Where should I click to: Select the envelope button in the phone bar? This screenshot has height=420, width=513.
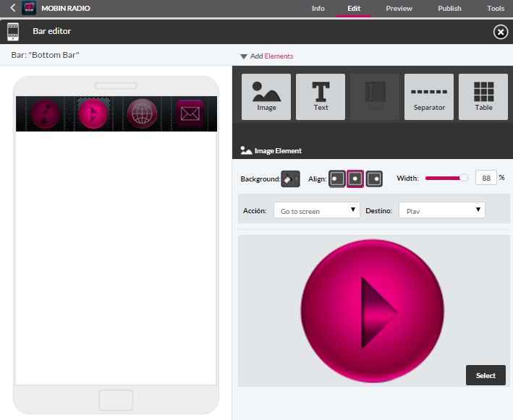tap(190, 113)
